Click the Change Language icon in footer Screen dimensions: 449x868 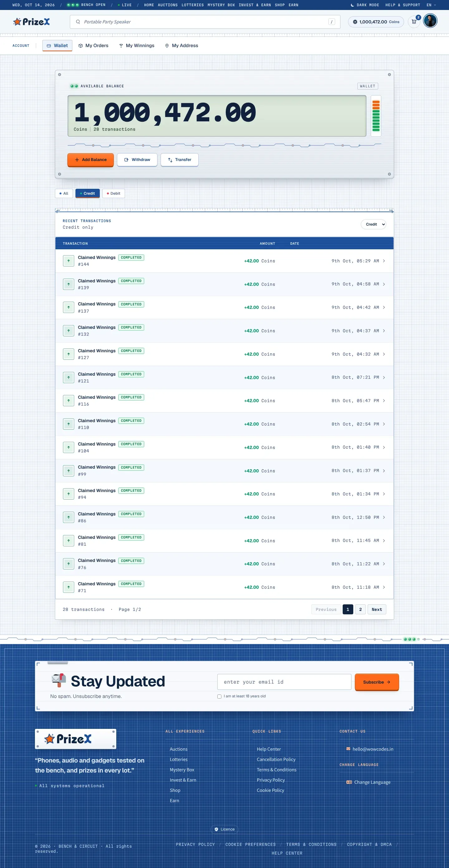349,782
